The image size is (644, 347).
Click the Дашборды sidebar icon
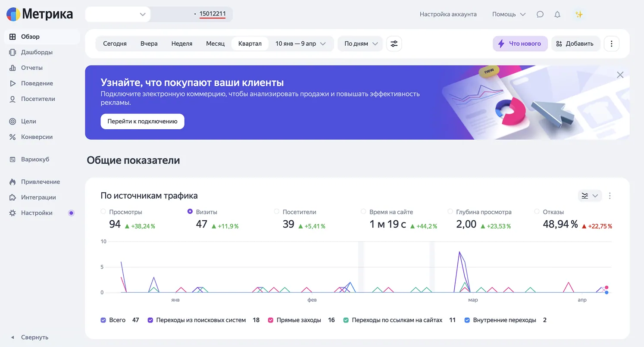point(13,52)
